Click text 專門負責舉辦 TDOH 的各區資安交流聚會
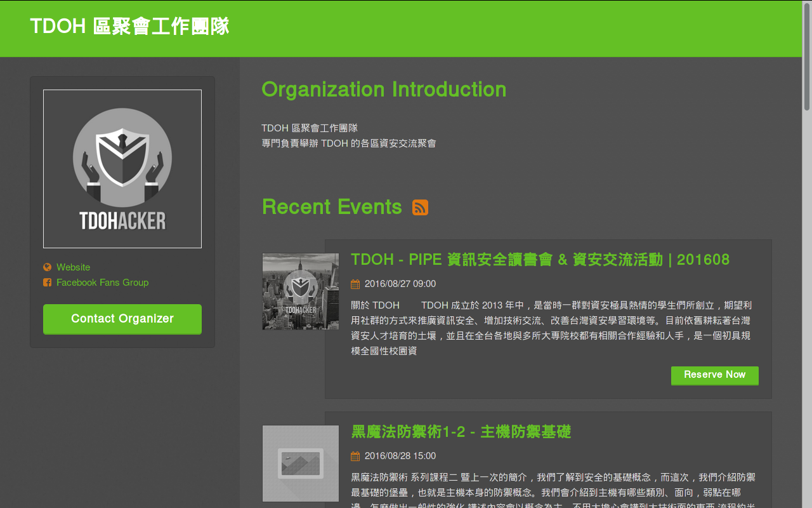This screenshot has height=508, width=812. click(349, 144)
